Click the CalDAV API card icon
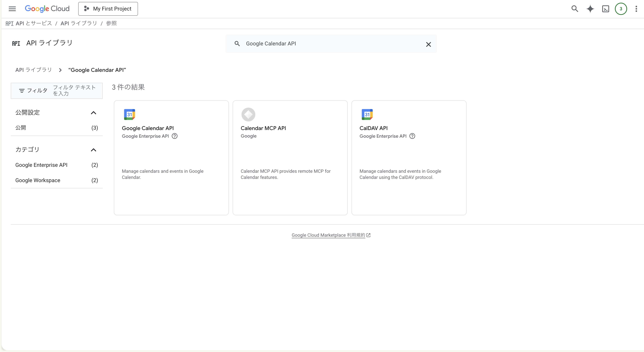The width and height of the screenshot is (644, 352). pyautogui.click(x=367, y=114)
